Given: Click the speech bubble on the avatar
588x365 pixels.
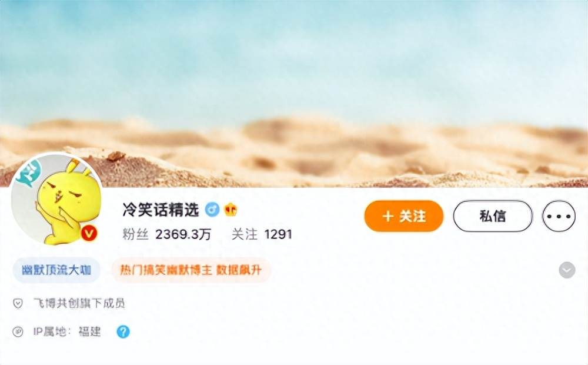Looking at the screenshot, I should (29, 173).
